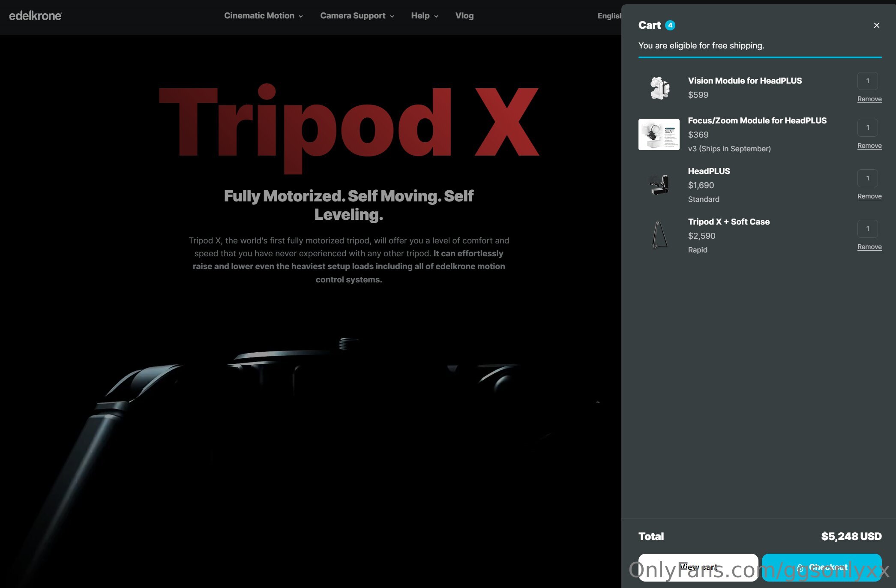Screen dimensions: 896x588
Task: Remove Tripod X + Soft Case from cart
Action: pyautogui.click(x=869, y=247)
